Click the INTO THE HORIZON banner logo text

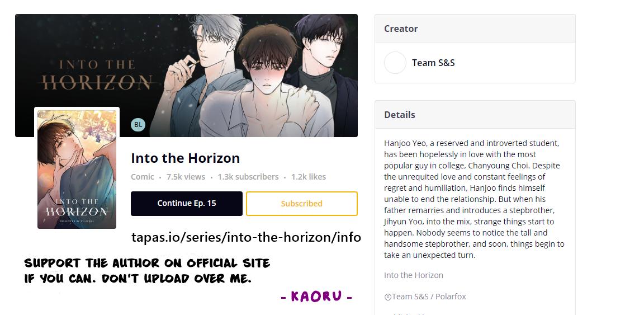97,75
